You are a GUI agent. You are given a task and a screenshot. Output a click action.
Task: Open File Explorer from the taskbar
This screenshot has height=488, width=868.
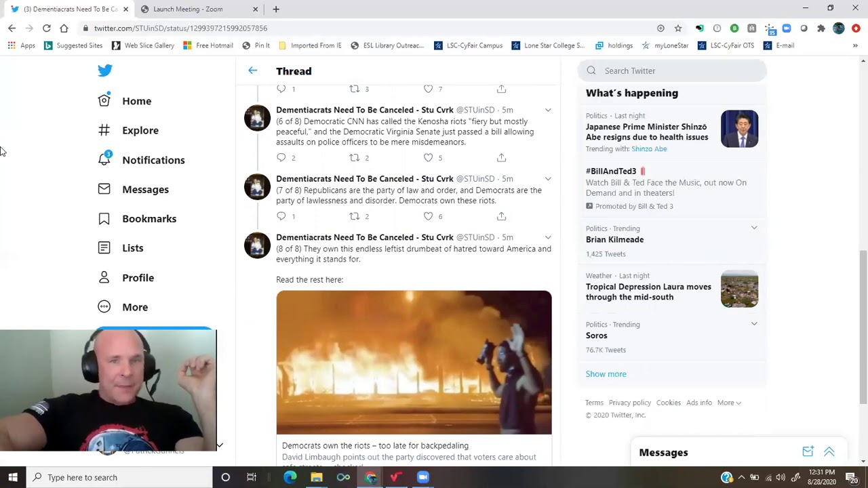[316, 477]
